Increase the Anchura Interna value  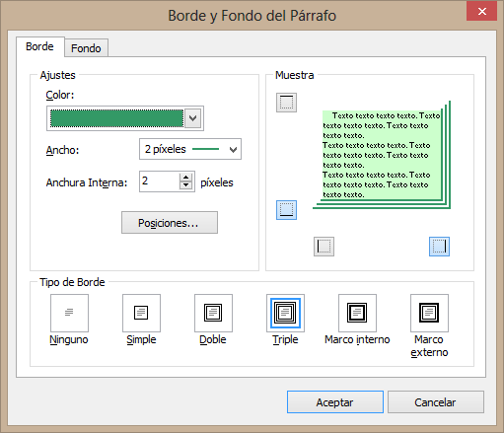pyautogui.click(x=185, y=178)
